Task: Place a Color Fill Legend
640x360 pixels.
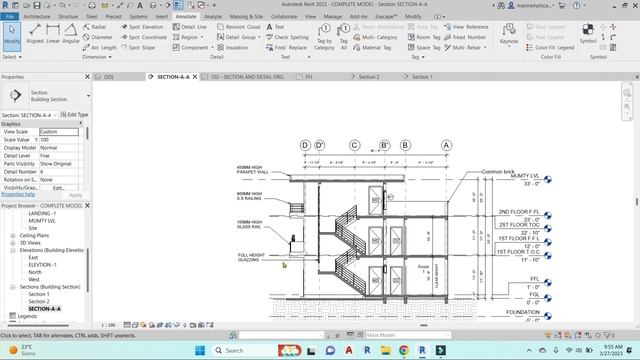Action: [550, 47]
